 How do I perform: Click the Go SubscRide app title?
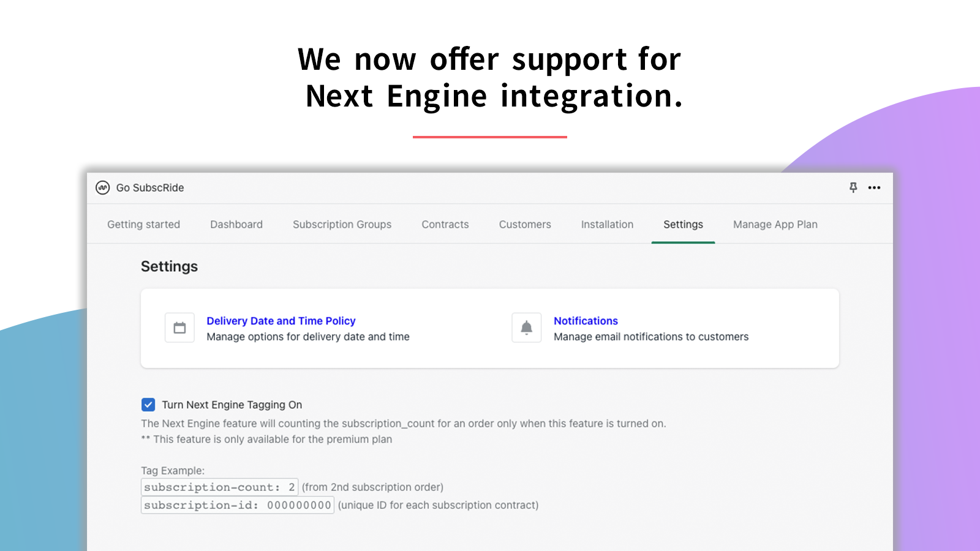150,188
